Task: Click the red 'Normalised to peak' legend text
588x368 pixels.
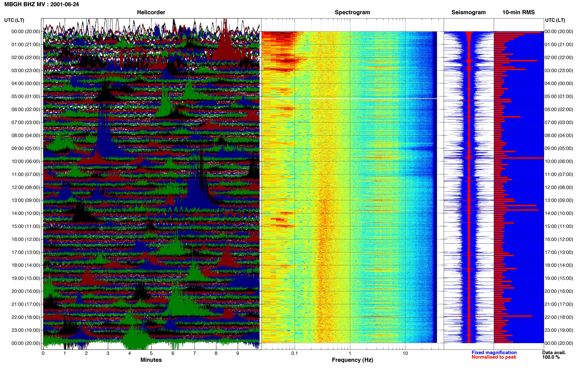Action: click(x=494, y=357)
